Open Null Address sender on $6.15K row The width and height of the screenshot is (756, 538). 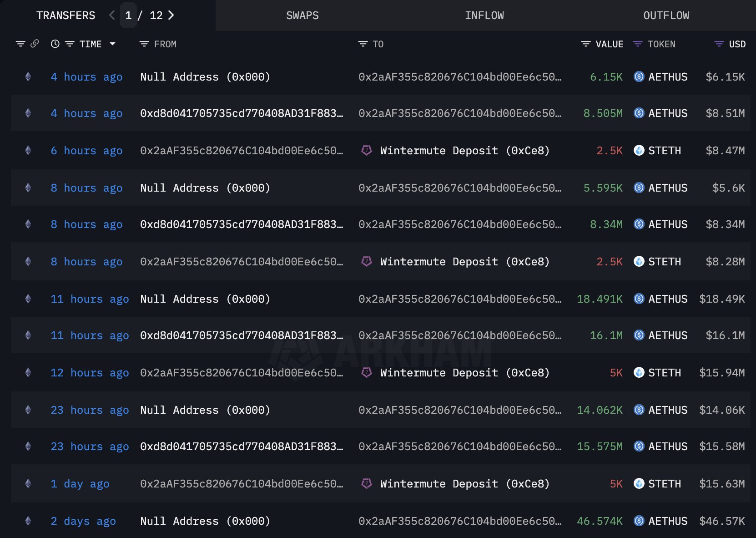click(205, 77)
